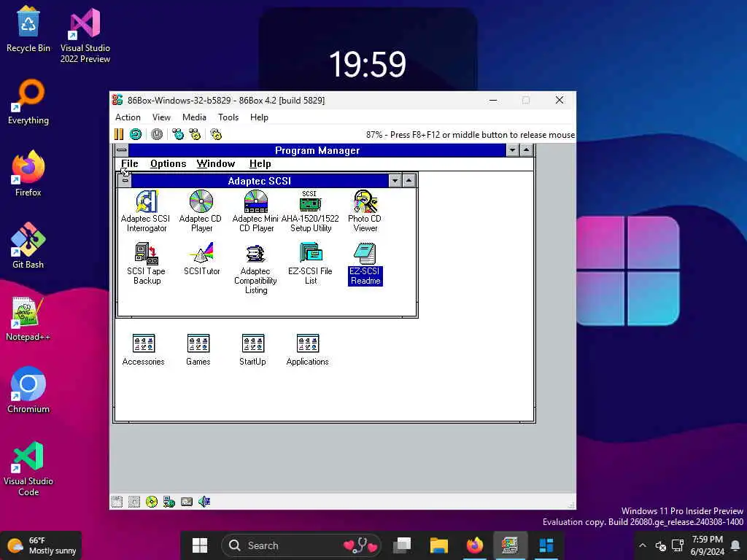This screenshot has width=747, height=560.
Task: Select Photo CD Viewer icon
Action: click(x=365, y=211)
